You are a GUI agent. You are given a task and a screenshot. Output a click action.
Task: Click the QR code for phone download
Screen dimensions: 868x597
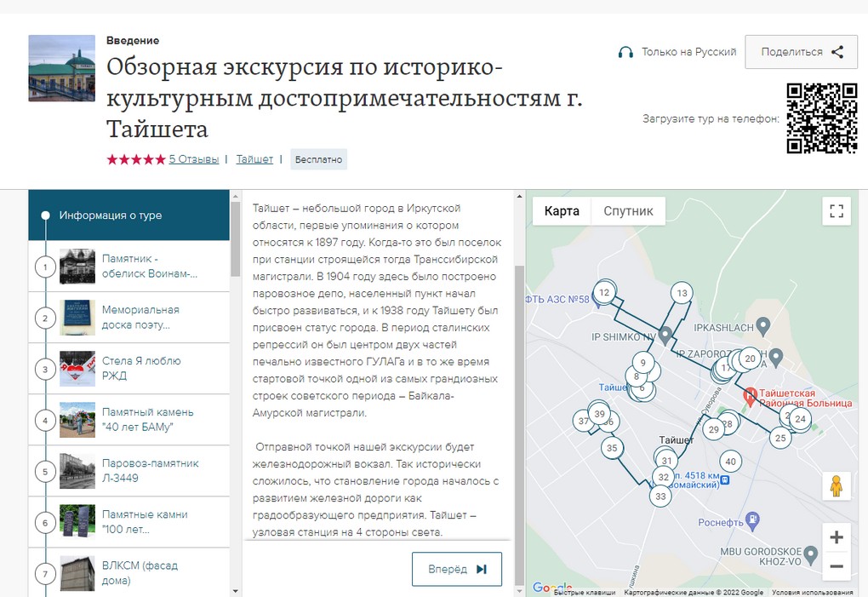click(820, 118)
